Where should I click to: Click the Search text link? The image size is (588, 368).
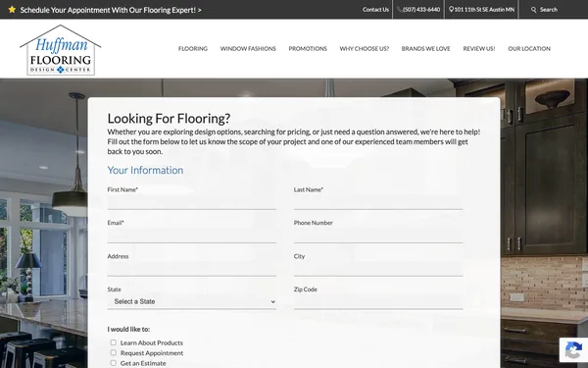(549, 10)
